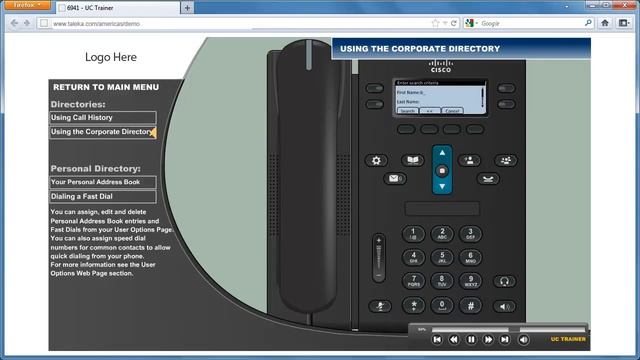640x360 pixels.
Task: Click the Cancel label on the phone display
Action: (x=452, y=111)
